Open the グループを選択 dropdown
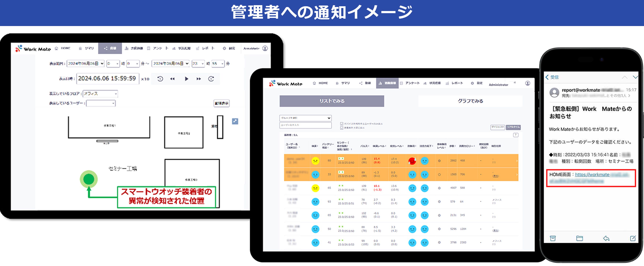The width and height of the screenshot is (644, 266). [306, 118]
